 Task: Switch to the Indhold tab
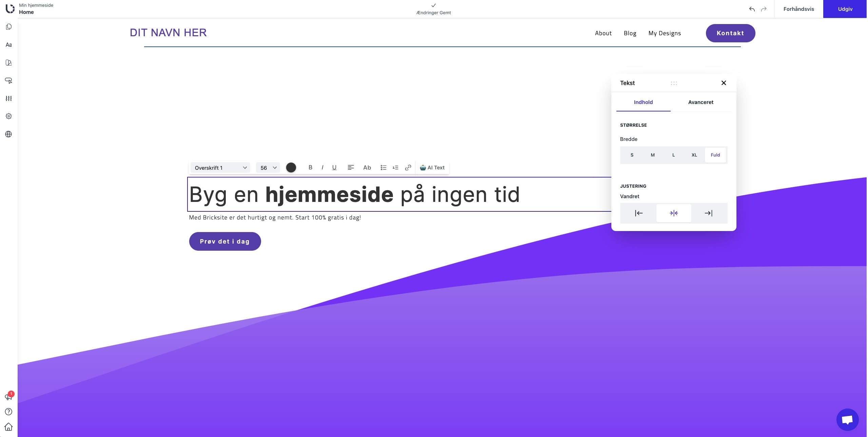click(643, 102)
